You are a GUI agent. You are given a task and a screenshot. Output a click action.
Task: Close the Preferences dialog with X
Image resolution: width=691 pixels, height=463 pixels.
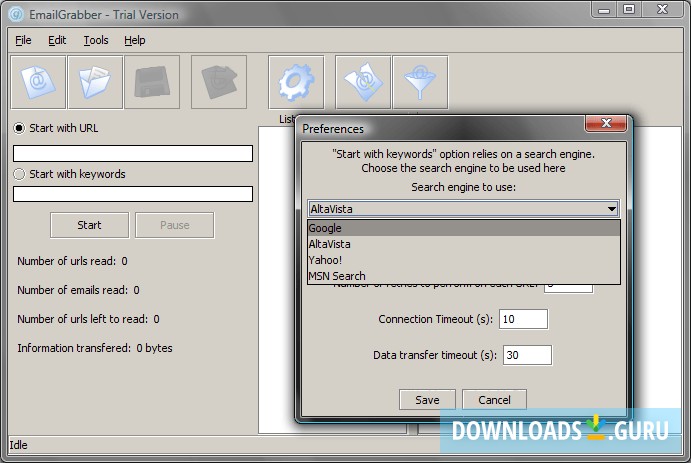[606, 123]
